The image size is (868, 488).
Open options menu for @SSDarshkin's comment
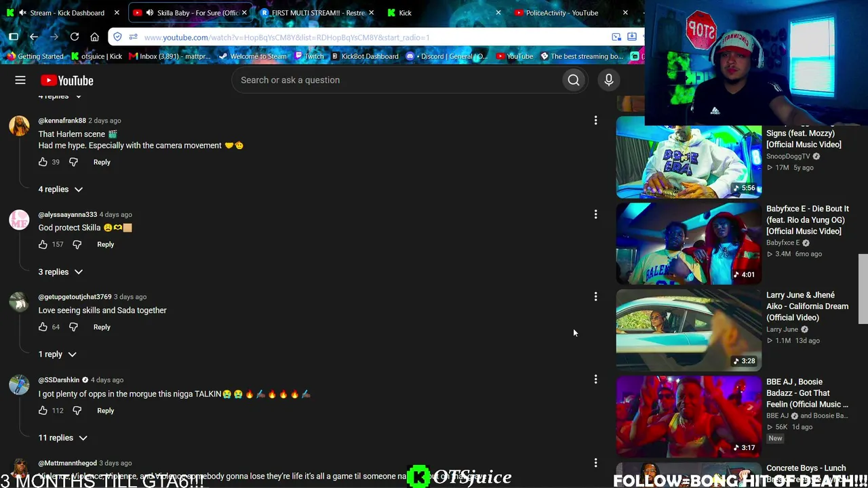(595, 380)
